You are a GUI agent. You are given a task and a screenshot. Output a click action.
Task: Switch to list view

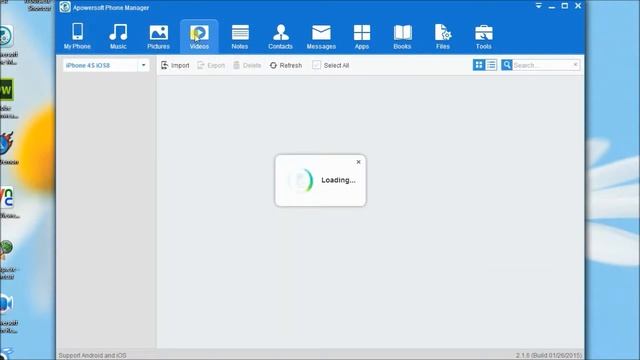coord(491,65)
